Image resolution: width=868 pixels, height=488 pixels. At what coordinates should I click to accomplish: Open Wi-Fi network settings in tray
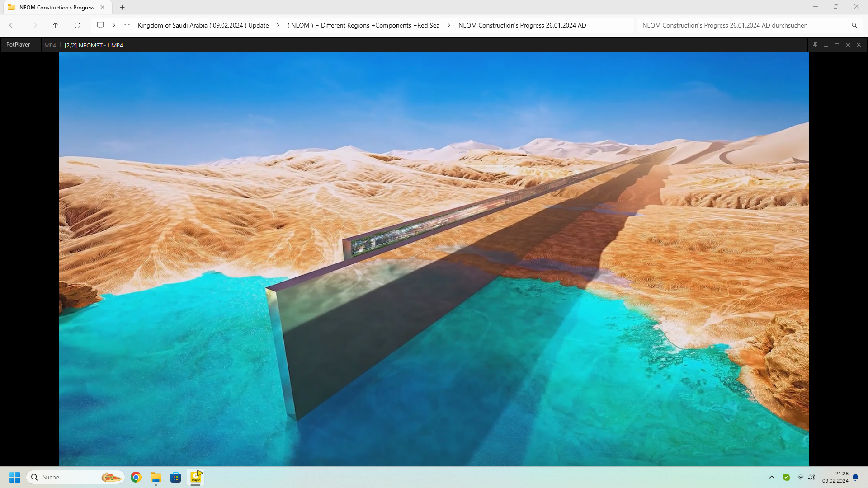(801, 477)
